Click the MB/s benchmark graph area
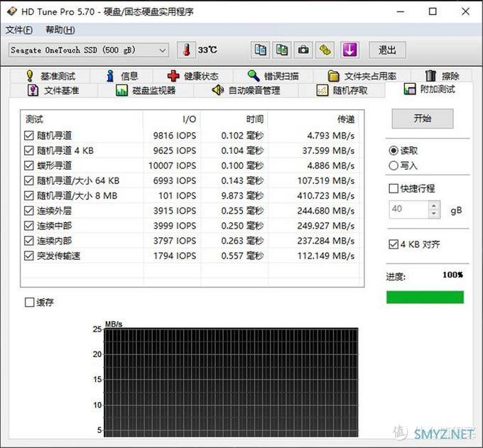Viewport: 483px width, 448px height. [x=231, y=383]
